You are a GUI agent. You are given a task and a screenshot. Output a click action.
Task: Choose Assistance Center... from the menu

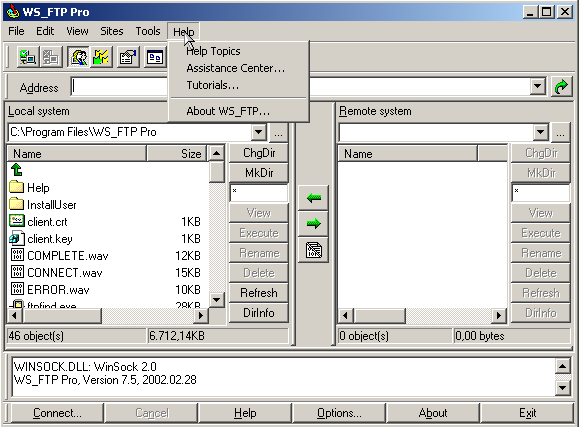(239, 68)
